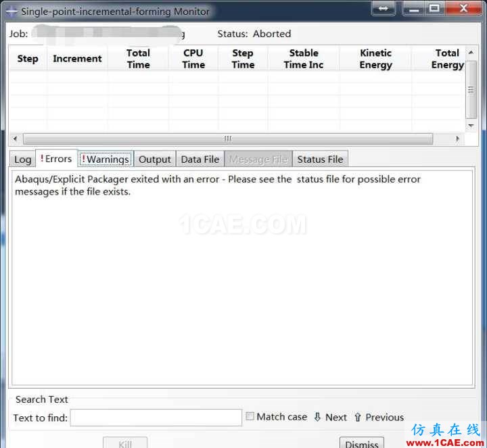Click the Dismiss button

[x=361, y=443]
